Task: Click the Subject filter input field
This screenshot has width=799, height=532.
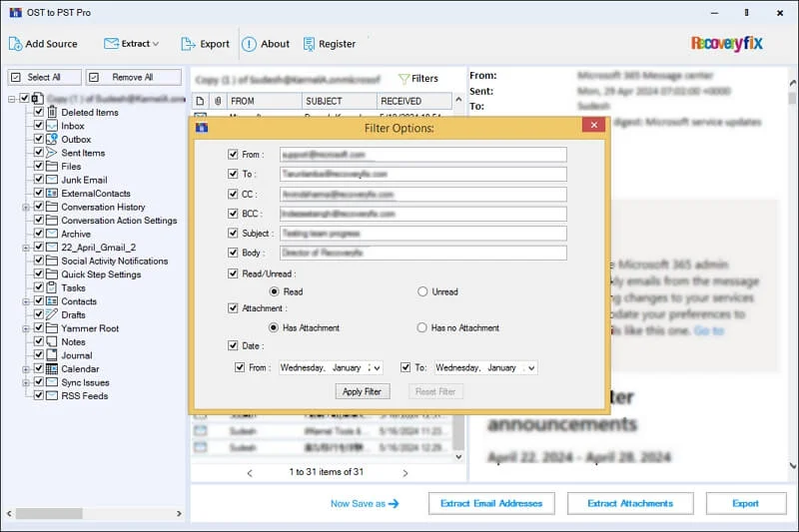Action: [x=422, y=234]
